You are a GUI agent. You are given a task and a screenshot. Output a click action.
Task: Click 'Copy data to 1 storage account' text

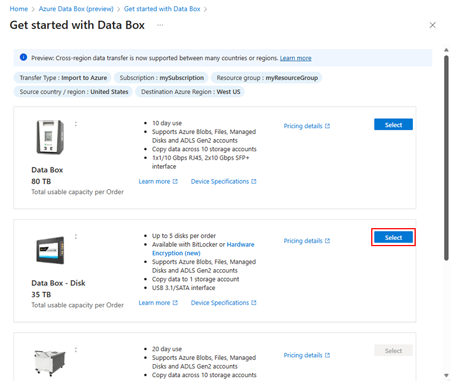(x=196, y=279)
